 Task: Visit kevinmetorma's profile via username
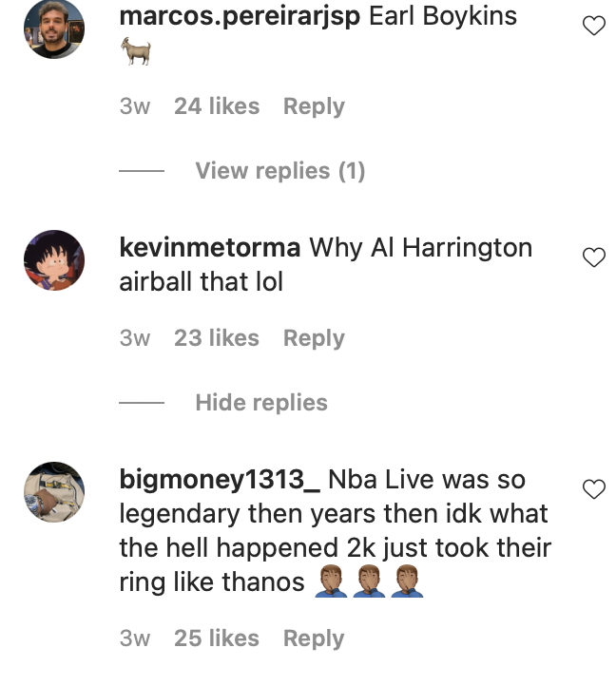(210, 248)
